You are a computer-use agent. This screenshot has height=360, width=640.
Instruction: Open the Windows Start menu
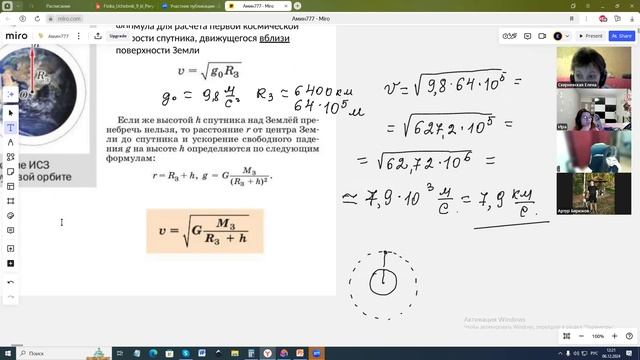tap(8, 353)
